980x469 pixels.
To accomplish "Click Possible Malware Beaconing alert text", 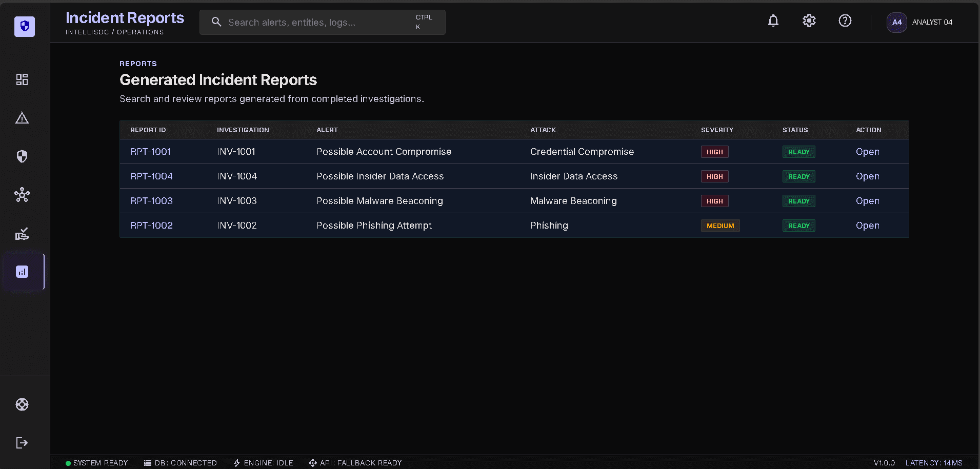I will point(379,201).
